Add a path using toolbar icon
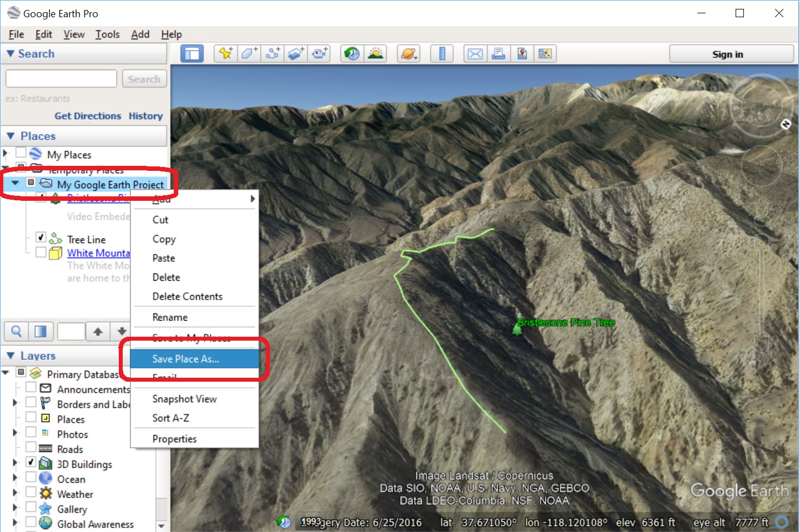Image resolution: width=800 pixels, height=532 pixels. click(x=272, y=54)
